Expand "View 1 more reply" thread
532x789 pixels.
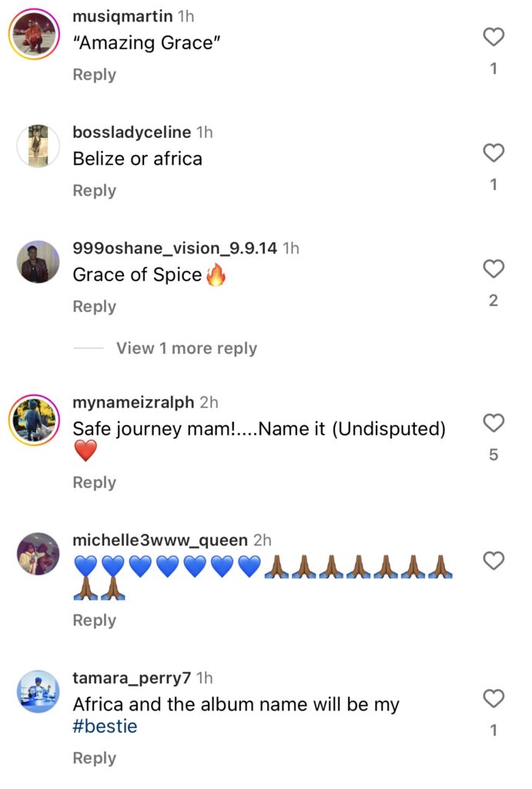[x=186, y=348]
